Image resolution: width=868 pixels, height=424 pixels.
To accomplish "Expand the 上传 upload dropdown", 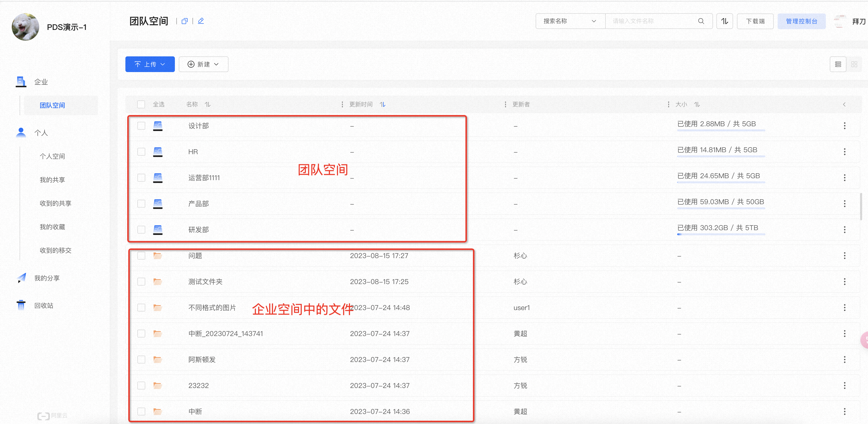I will pos(150,64).
